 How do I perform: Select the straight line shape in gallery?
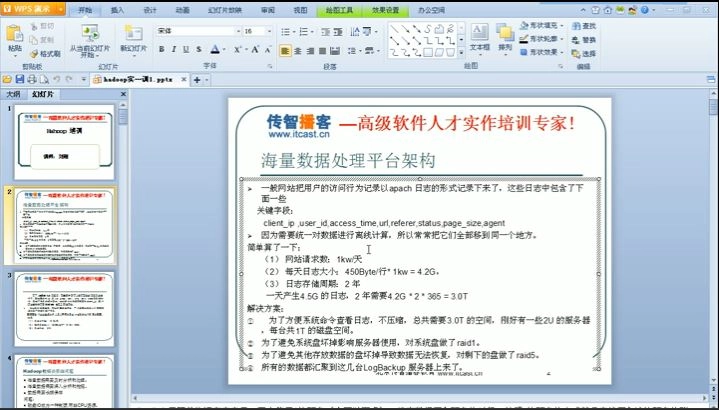pos(394,28)
